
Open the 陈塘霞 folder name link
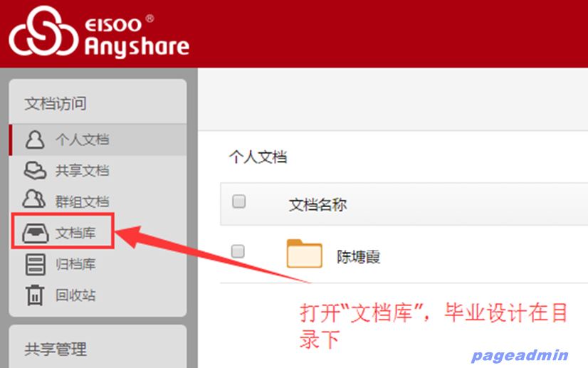[359, 256]
